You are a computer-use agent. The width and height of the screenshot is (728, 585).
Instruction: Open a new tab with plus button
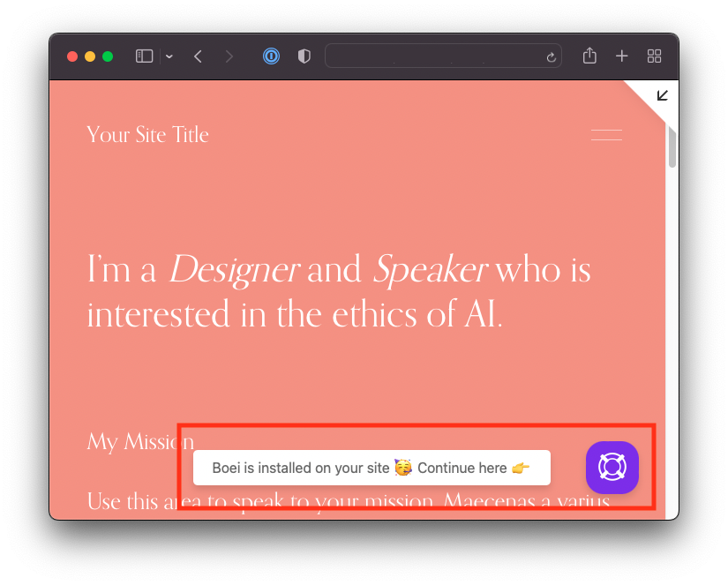(x=622, y=56)
